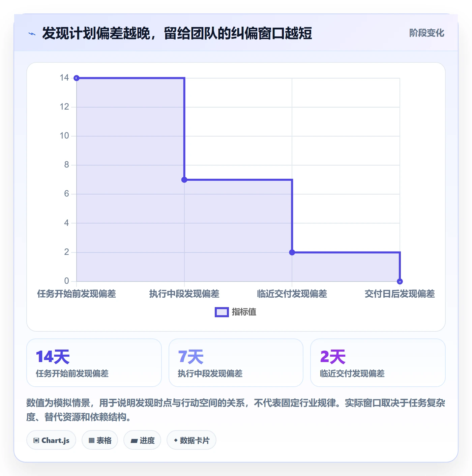Click the x-axis label 交付日后发现偏差
Viewport: 472px width, 476px height.
[x=400, y=294]
